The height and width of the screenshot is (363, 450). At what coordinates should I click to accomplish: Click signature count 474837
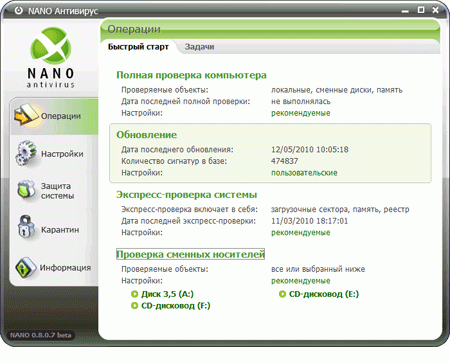click(284, 161)
